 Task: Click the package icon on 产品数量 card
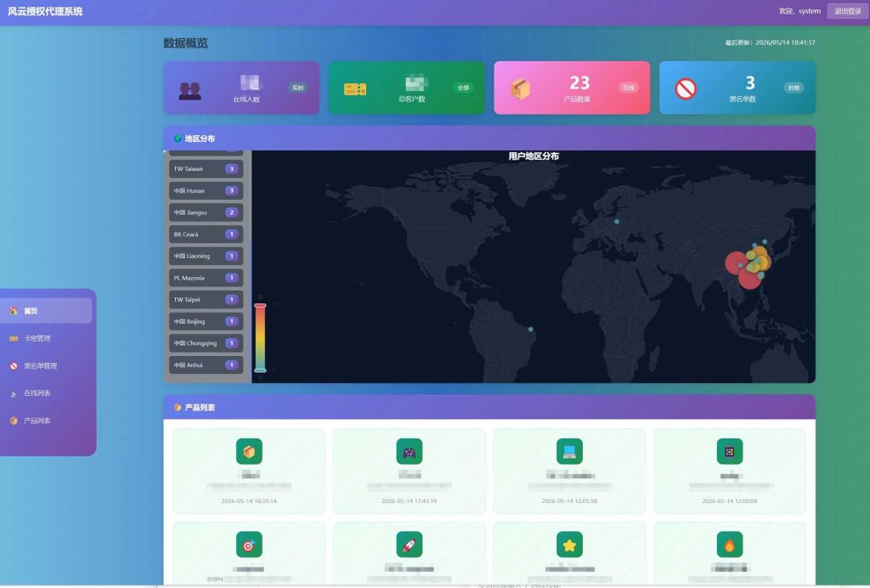521,88
